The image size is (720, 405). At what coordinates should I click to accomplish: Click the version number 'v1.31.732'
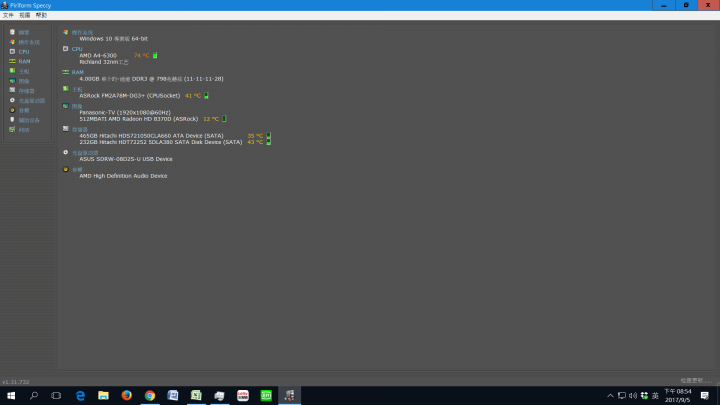[x=16, y=382]
